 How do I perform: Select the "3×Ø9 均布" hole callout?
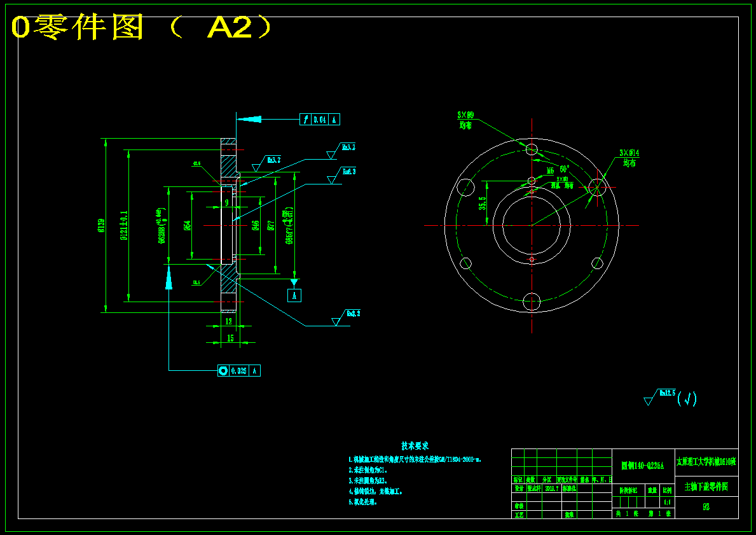tap(466, 120)
